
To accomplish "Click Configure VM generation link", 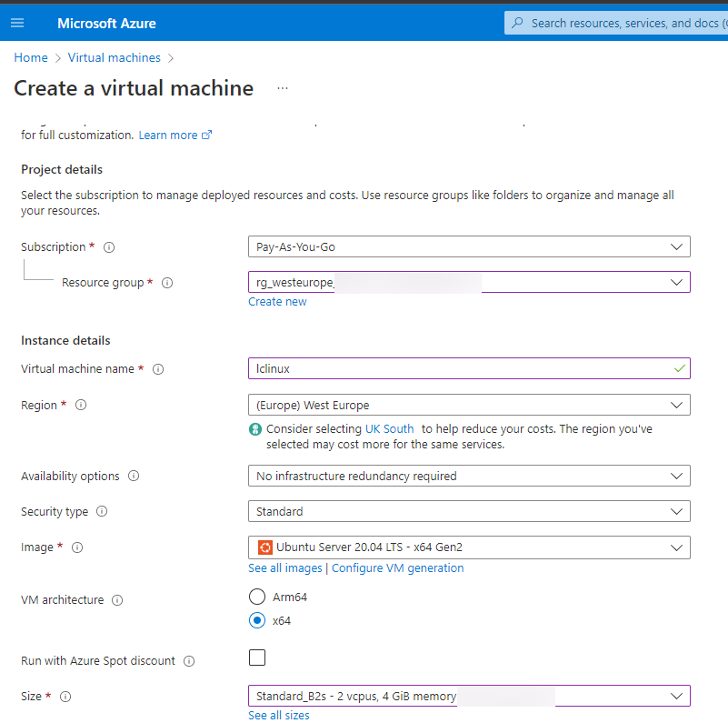I will (397, 568).
